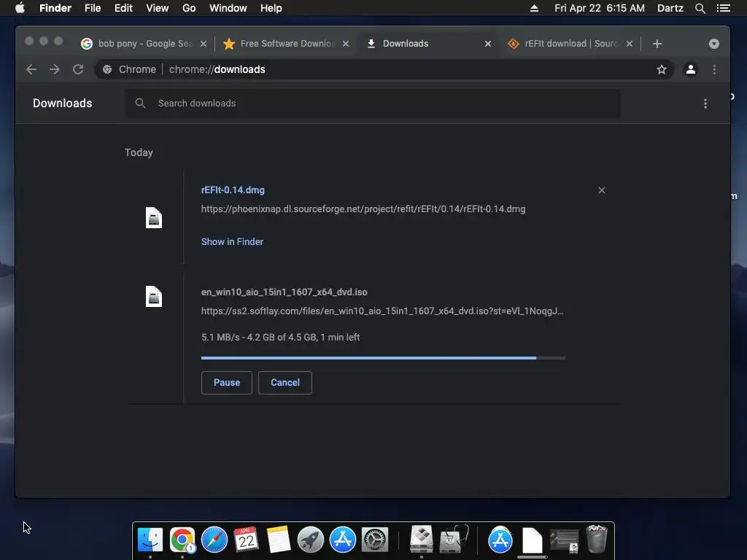Open the Apple menu
Viewport: 747px width, 560px height.
tap(20, 8)
